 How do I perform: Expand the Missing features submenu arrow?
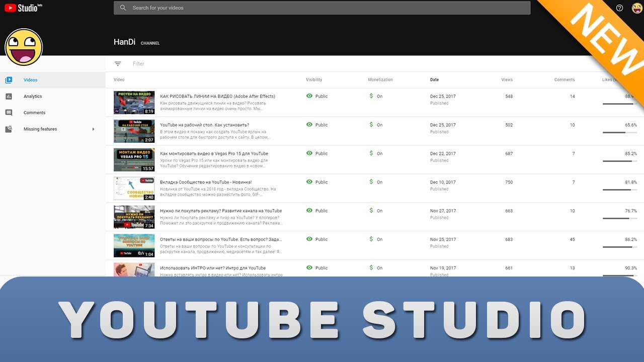[94, 129]
